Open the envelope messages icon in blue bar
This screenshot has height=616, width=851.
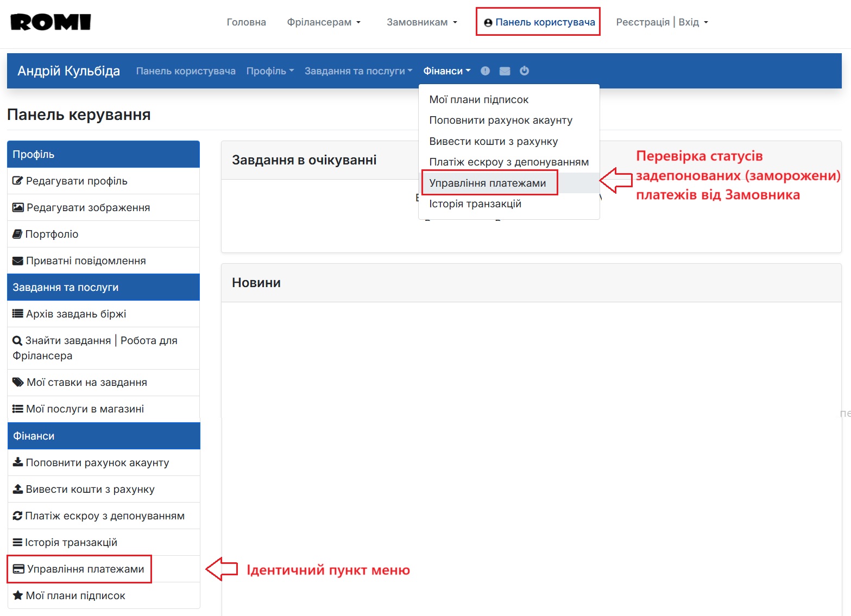tap(505, 71)
